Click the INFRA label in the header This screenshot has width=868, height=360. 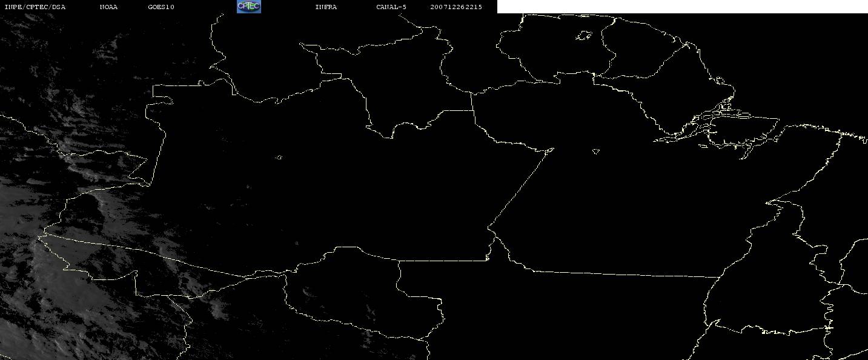coord(326,7)
